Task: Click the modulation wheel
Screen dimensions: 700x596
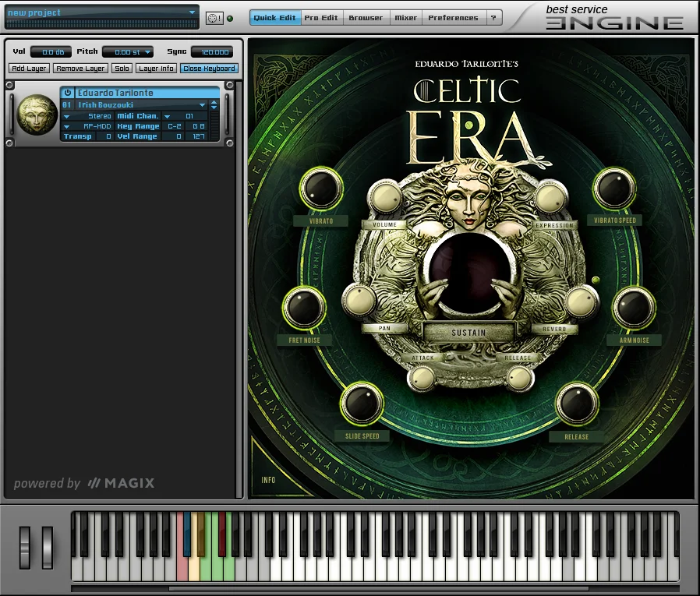Action: (48, 548)
